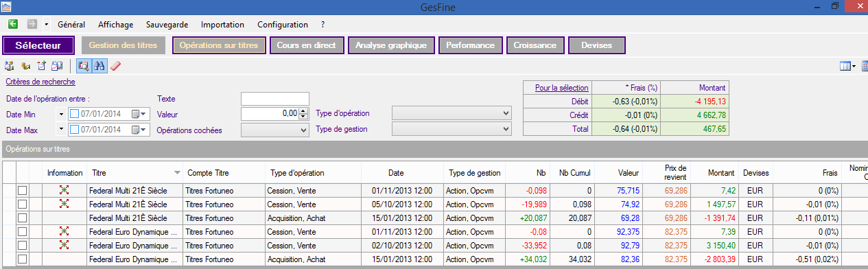Click the second toolbar icon with gold coins

tap(25, 66)
